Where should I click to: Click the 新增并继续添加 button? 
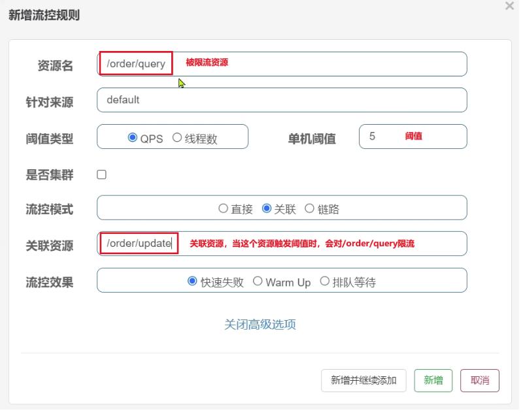(363, 380)
